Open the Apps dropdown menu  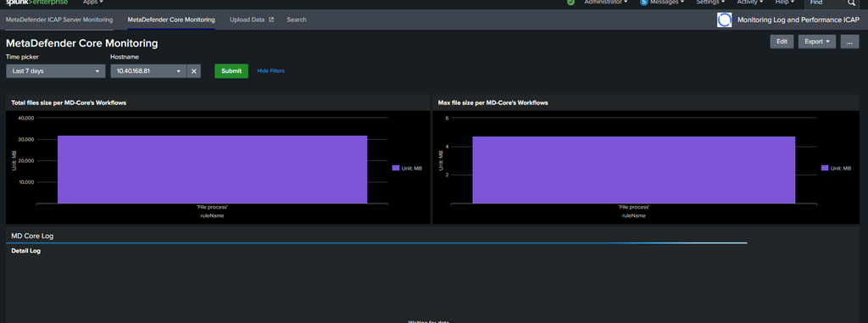(93, 3)
